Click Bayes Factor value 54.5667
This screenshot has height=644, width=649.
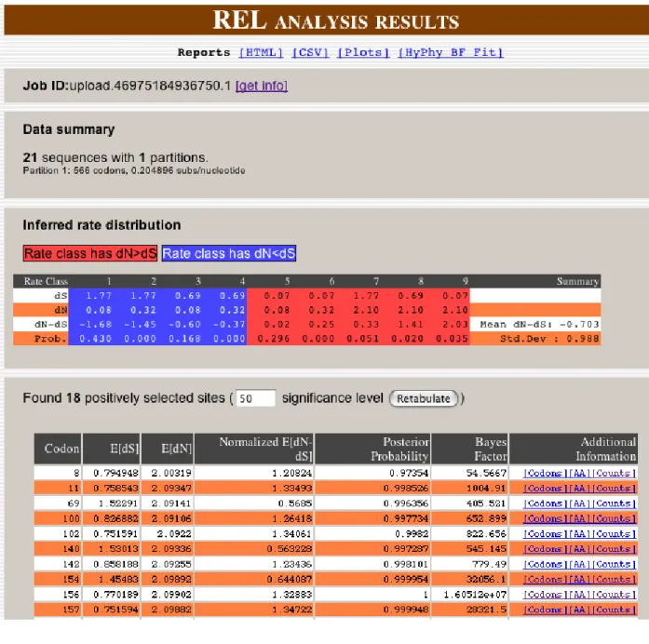pyautogui.click(x=486, y=473)
